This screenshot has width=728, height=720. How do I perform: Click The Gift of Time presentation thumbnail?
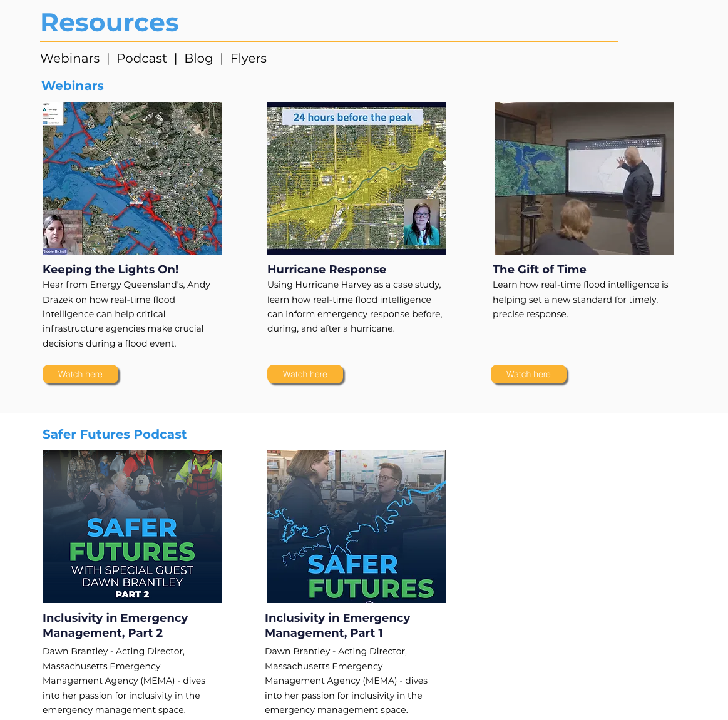583,178
